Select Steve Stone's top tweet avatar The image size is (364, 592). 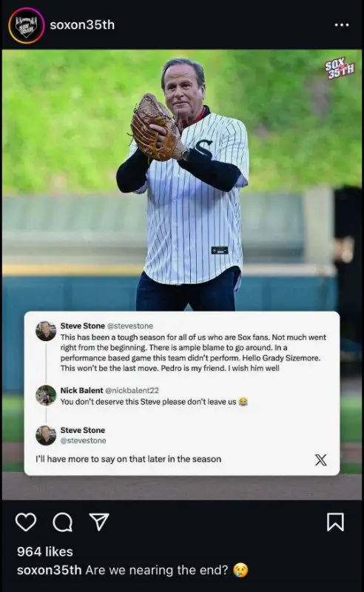pos(46,331)
